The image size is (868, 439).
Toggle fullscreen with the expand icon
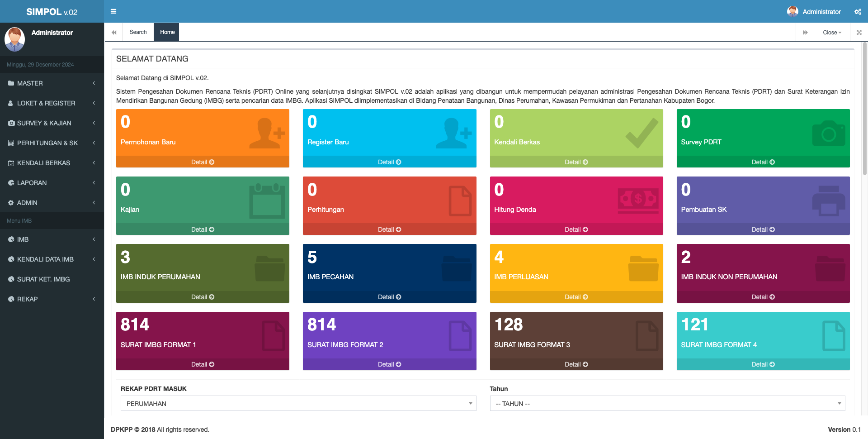point(859,32)
